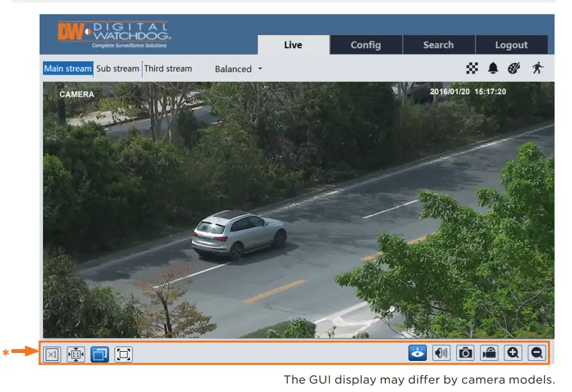Click the checkered alarm status icon
This screenshot has height=392, width=572.
click(x=472, y=68)
